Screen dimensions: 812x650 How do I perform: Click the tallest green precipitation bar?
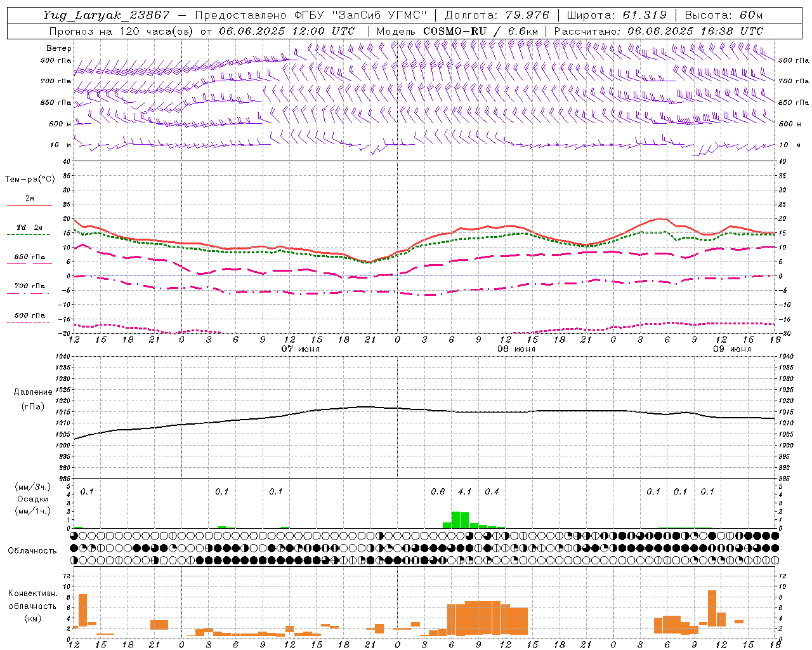coord(455,520)
